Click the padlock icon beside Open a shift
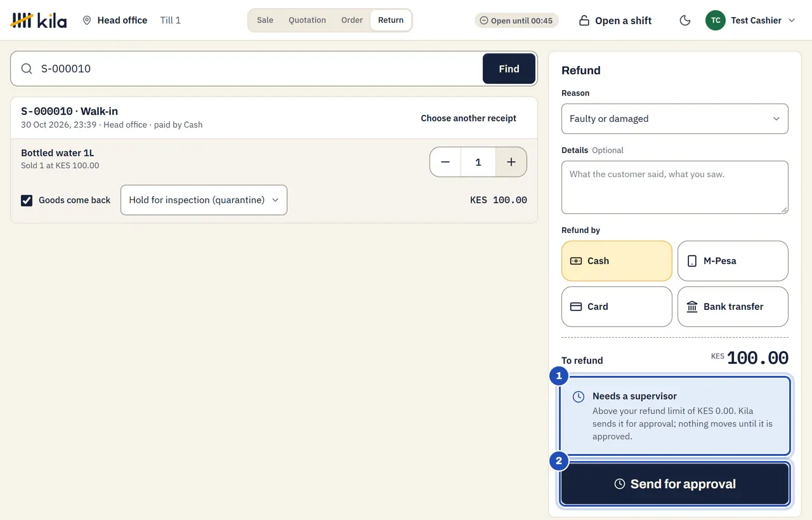Viewport: 812px width, 520px height. (x=584, y=20)
